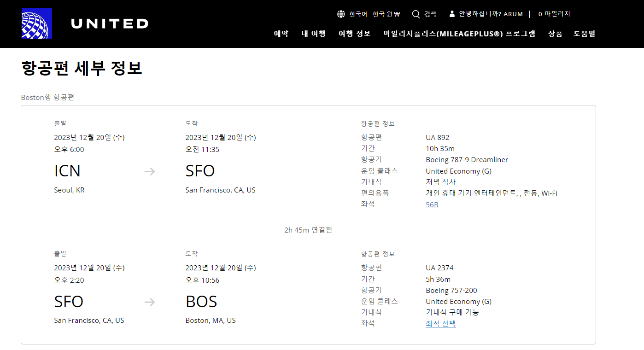Open the 내 여행 menu
The height and width of the screenshot is (350, 644).
click(x=314, y=33)
